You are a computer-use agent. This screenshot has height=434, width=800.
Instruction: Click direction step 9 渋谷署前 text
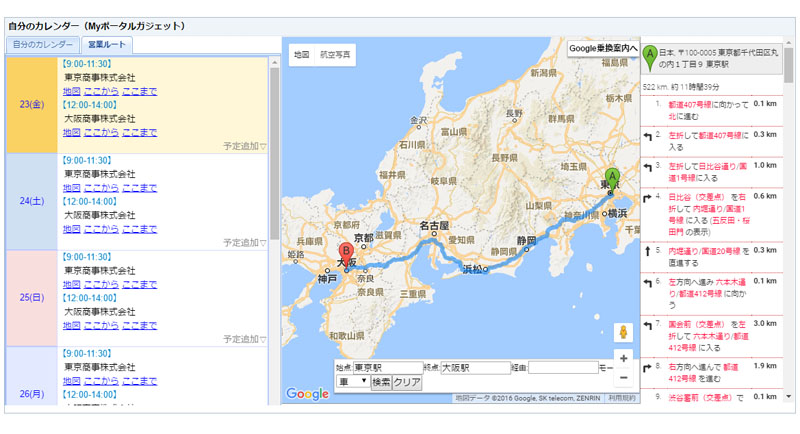coord(700,397)
